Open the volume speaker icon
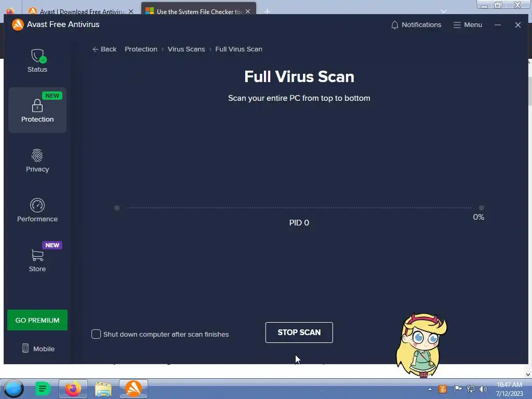This screenshot has height=399, width=532. 483,389
